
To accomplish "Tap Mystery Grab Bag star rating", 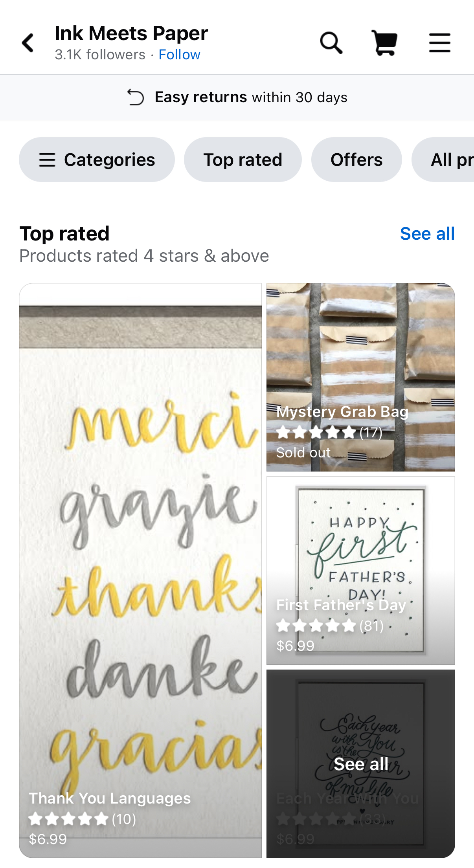I will point(329,433).
